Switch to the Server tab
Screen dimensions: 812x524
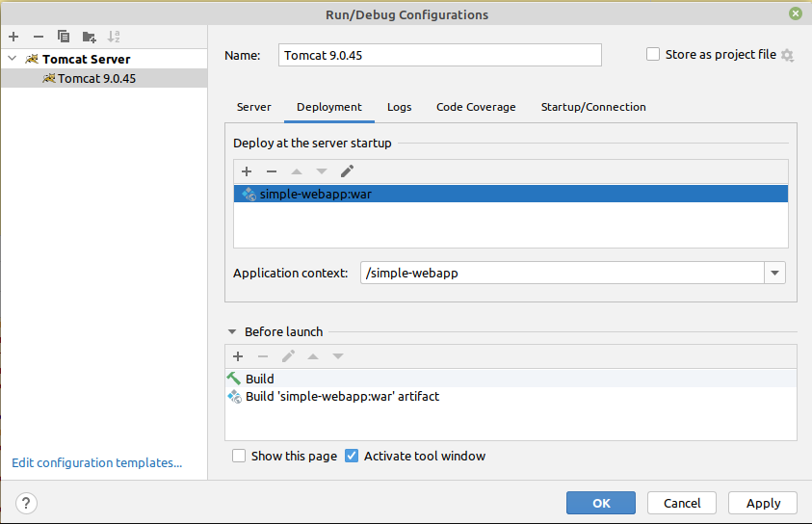(x=253, y=107)
